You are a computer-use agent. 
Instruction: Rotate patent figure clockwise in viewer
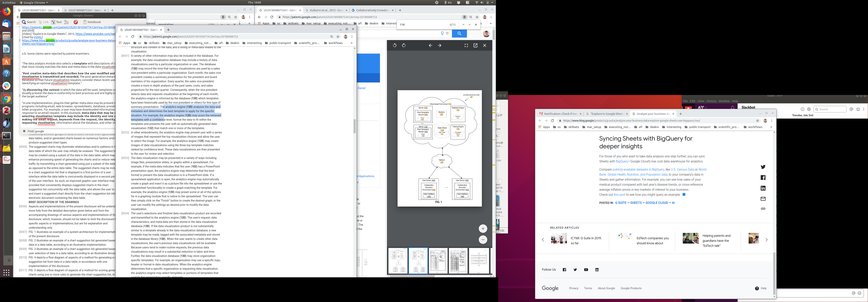coord(404,45)
